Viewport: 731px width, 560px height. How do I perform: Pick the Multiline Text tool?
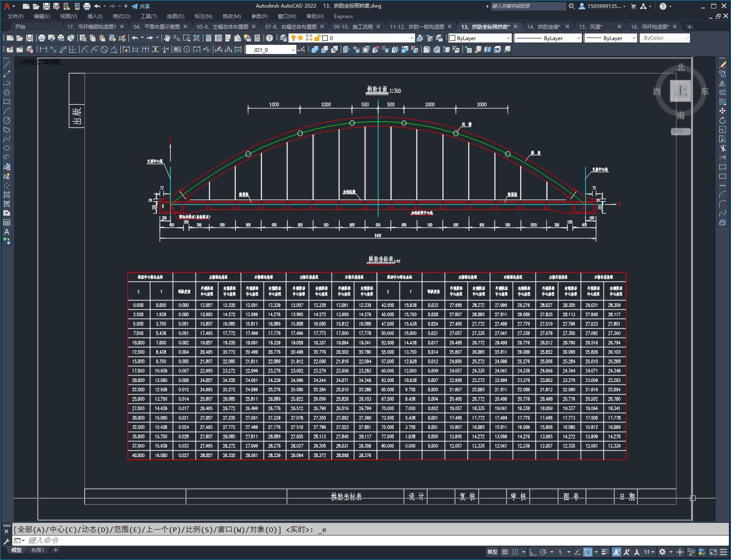7,232
